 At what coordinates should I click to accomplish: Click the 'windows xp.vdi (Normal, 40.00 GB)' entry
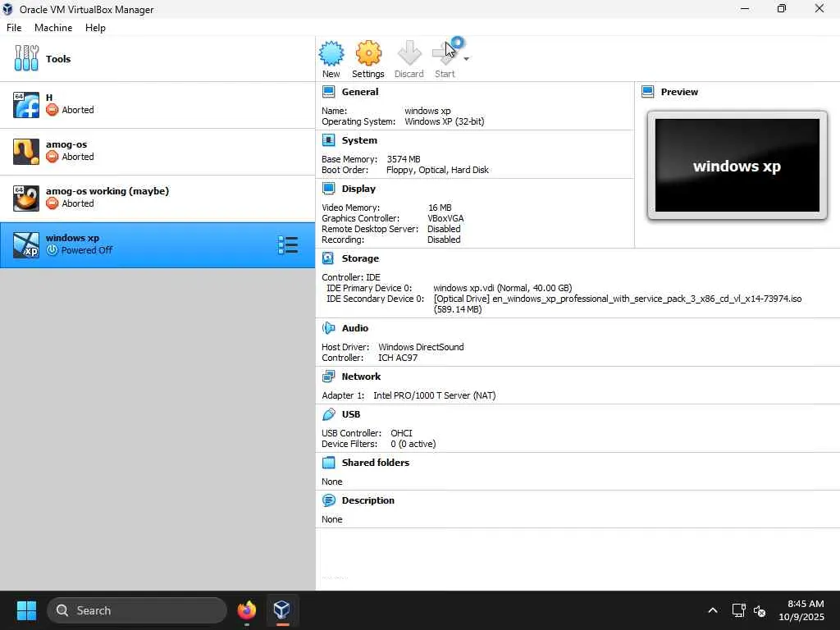pyautogui.click(x=503, y=288)
